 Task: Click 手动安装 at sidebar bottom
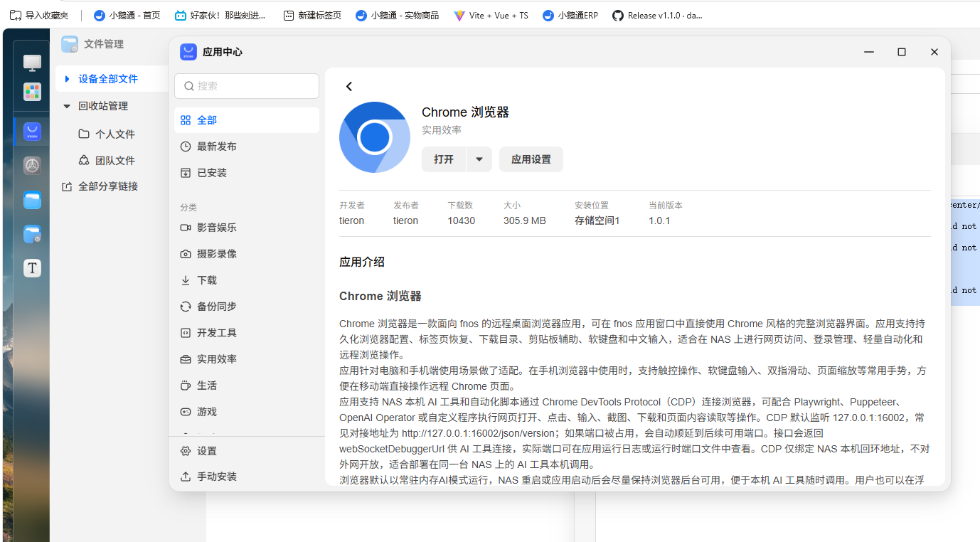pos(247,477)
